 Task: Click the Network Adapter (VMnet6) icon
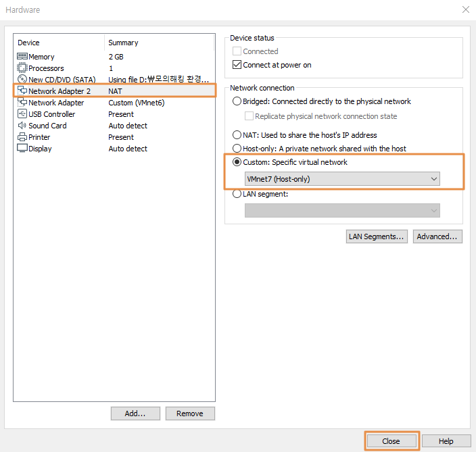point(22,102)
